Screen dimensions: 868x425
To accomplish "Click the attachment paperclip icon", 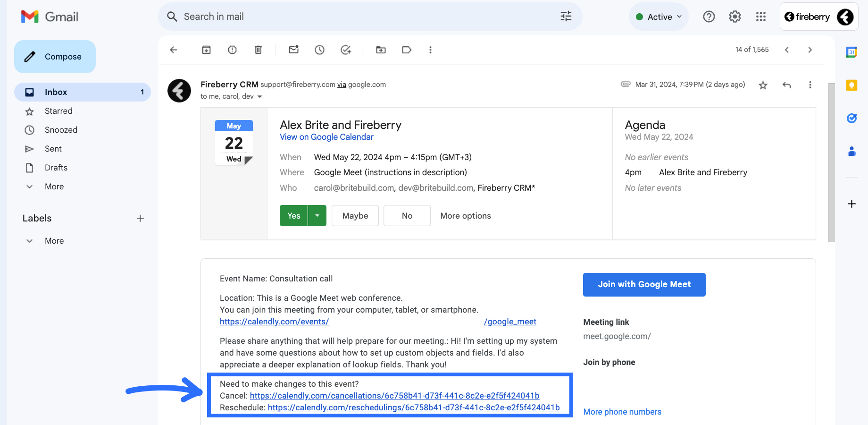I will click(626, 84).
